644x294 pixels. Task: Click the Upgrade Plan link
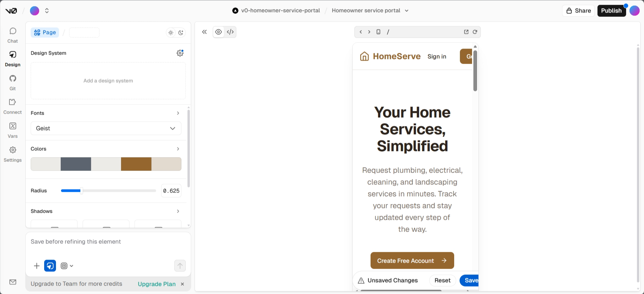[157, 284]
